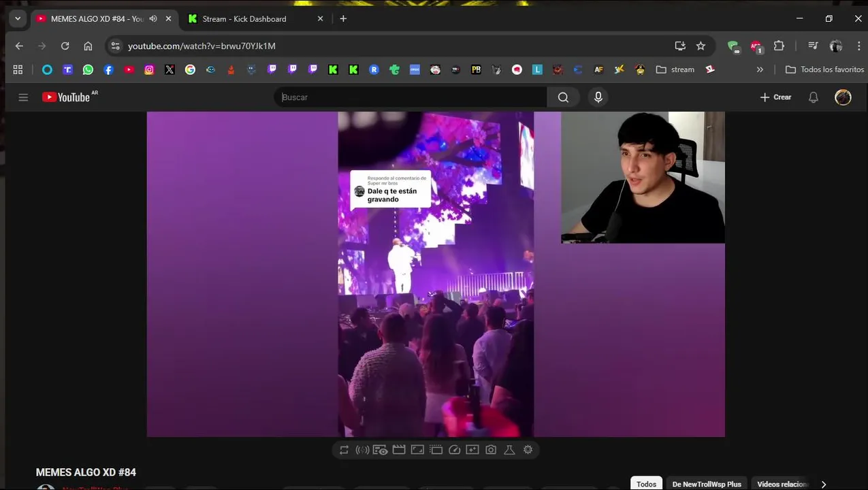
Task: Click the expand-frame fullscreen window icon
Action: [x=417, y=450]
